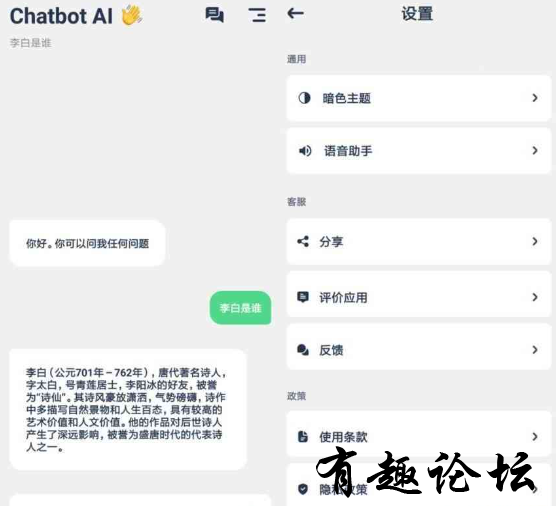Open the 分享 settings row

click(419, 242)
